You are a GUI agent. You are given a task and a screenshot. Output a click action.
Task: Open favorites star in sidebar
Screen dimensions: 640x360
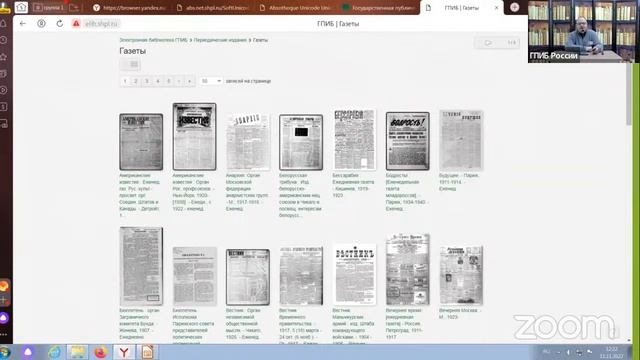[4, 57]
